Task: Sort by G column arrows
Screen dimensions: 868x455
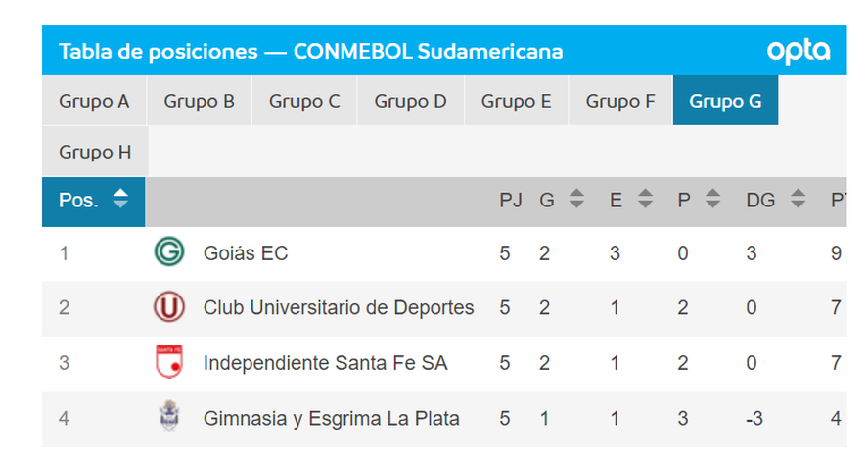Action: click(576, 200)
